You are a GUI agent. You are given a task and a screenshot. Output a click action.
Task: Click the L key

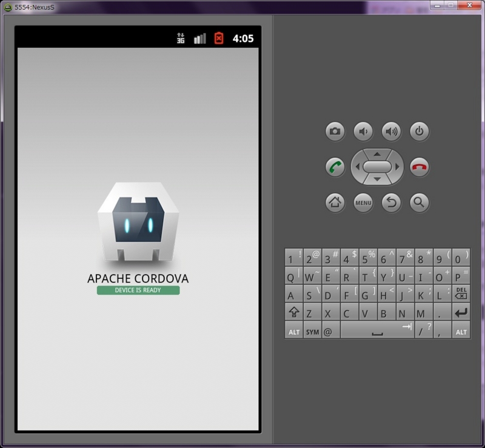(443, 293)
